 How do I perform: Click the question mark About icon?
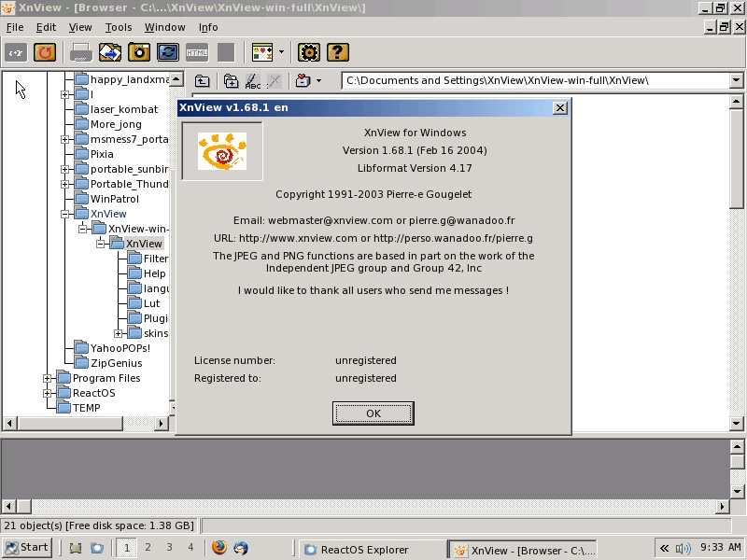pyautogui.click(x=338, y=52)
